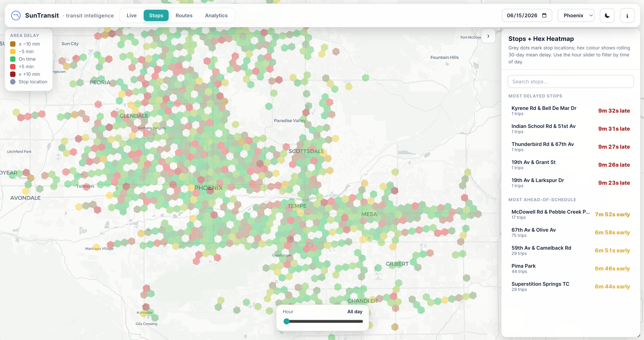
Task: Open the Pima Park stop entry
Action: (570, 268)
